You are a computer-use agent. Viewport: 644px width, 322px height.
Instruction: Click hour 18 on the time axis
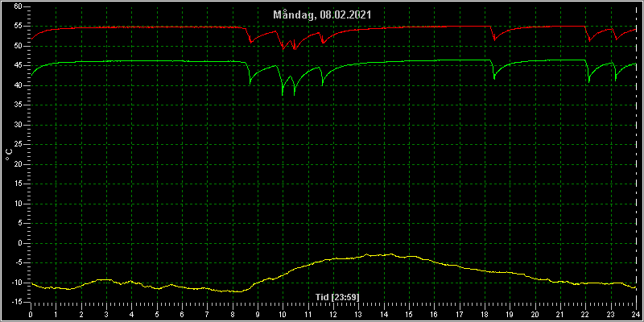click(x=485, y=314)
